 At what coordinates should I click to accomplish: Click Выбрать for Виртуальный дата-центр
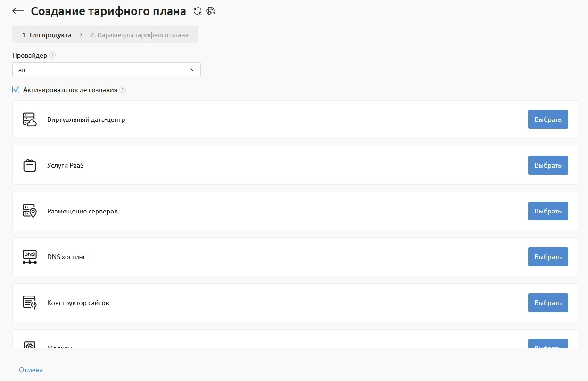point(548,119)
